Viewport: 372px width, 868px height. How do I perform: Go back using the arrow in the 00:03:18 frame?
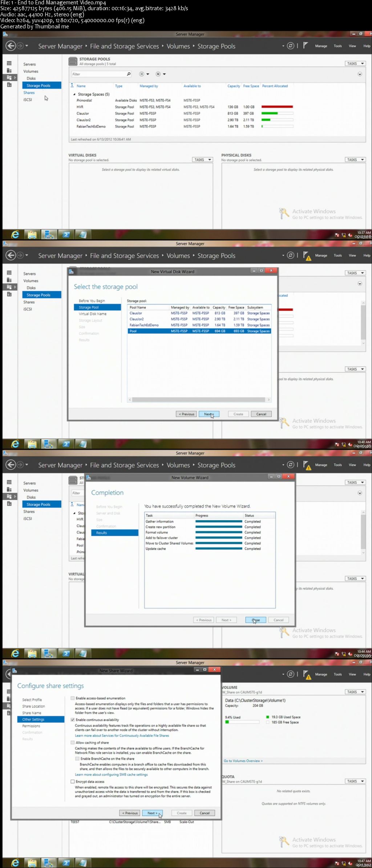pyautogui.click(x=11, y=46)
